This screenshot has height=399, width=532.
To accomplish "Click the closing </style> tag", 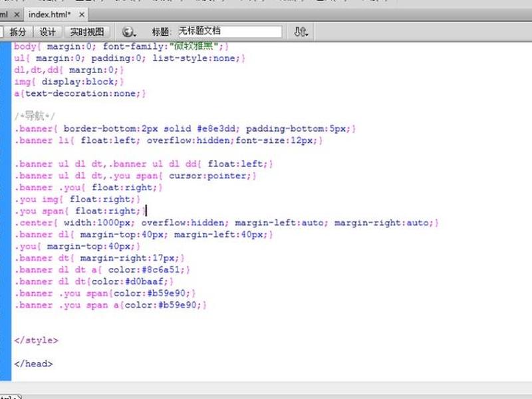I will click(37, 340).
